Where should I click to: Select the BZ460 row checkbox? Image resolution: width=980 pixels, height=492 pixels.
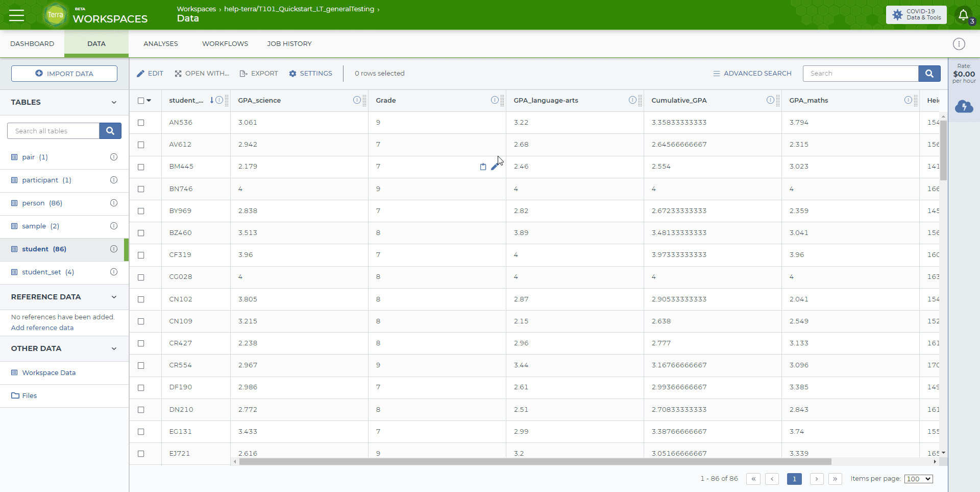(x=141, y=233)
